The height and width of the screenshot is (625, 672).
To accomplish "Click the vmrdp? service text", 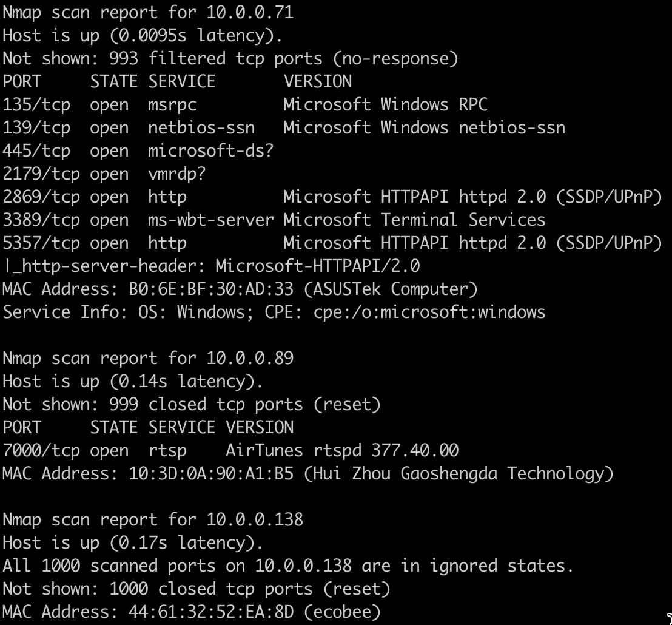I will coord(176,174).
